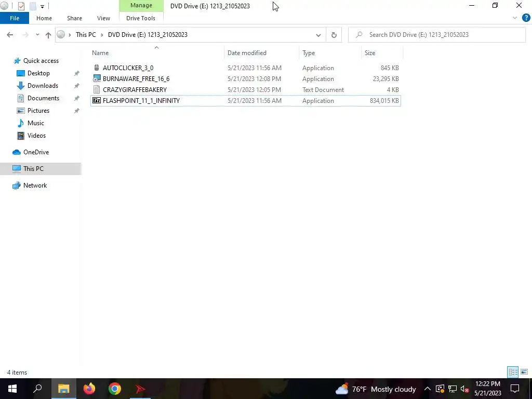Click DVD Drive (E:) breadcrumb segment

tap(148, 35)
